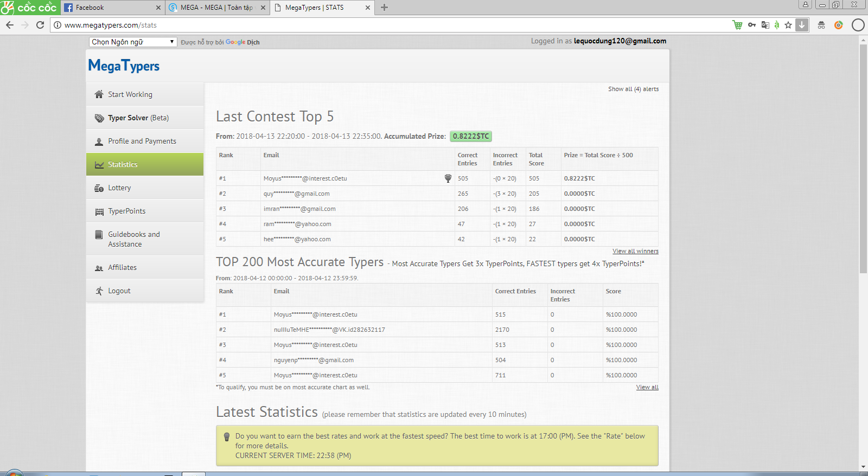Open saved passwords key icon
Image resolution: width=868 pixels, height=476 pixels.
point(752,25)
